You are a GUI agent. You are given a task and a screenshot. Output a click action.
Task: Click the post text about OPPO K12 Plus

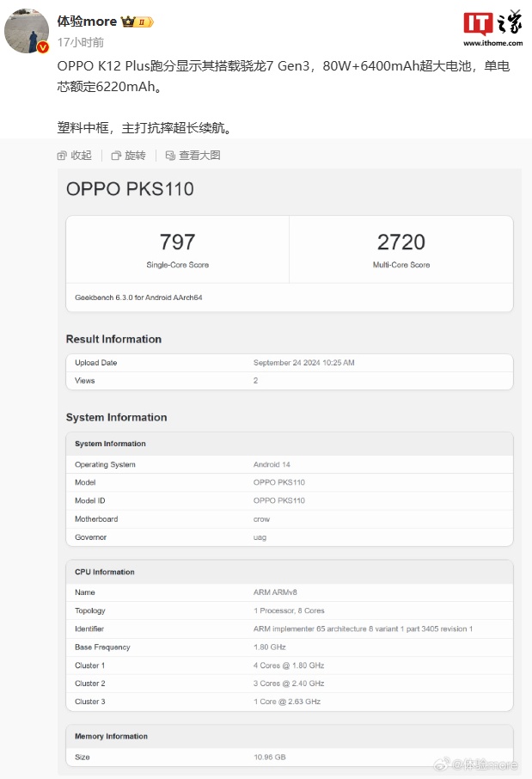(x=284, y=76)
